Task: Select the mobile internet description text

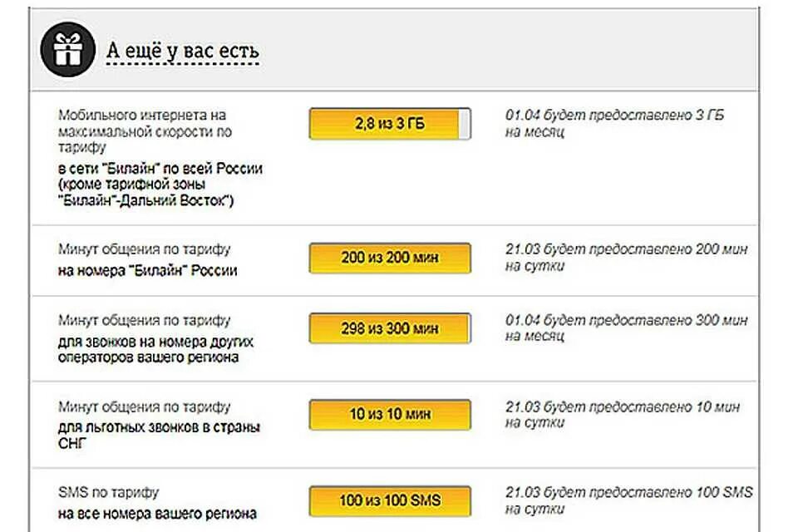Action: (145, 131)
